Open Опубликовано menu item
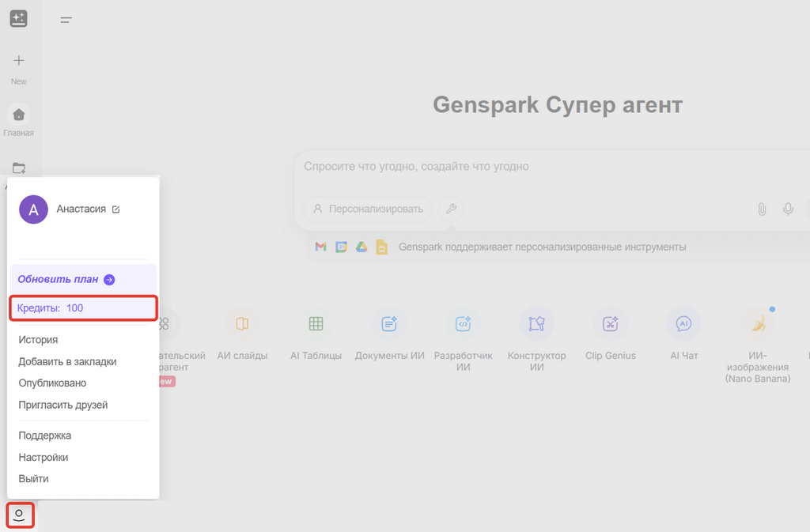Image resolution: width=810 pixels, height=532 pixels. pos(52,383)
